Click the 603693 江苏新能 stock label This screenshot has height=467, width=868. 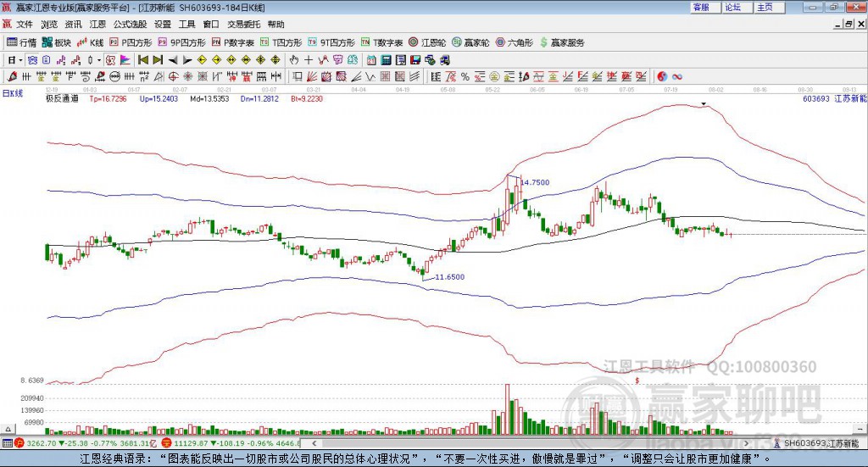tap(834, 98)
